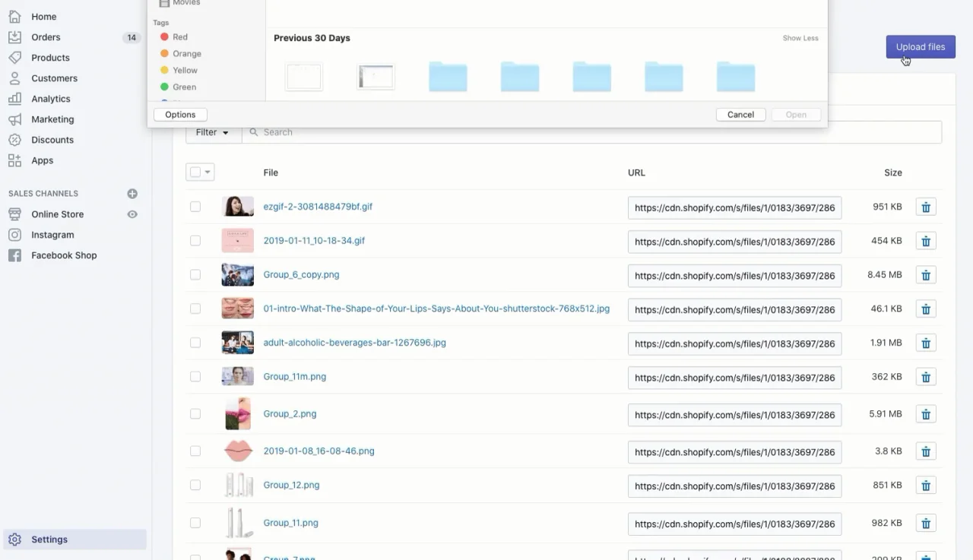Open the Filter dropdown

point(213,132)
